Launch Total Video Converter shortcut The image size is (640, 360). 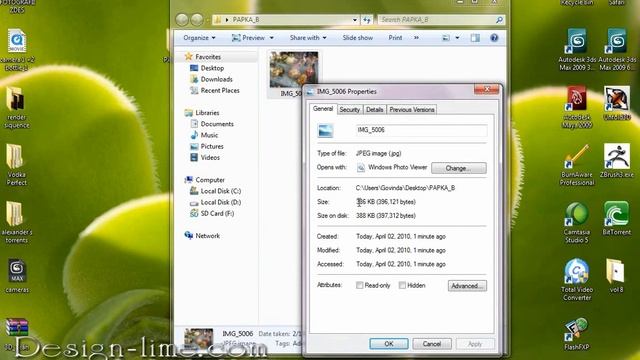(x=577, y=280)
